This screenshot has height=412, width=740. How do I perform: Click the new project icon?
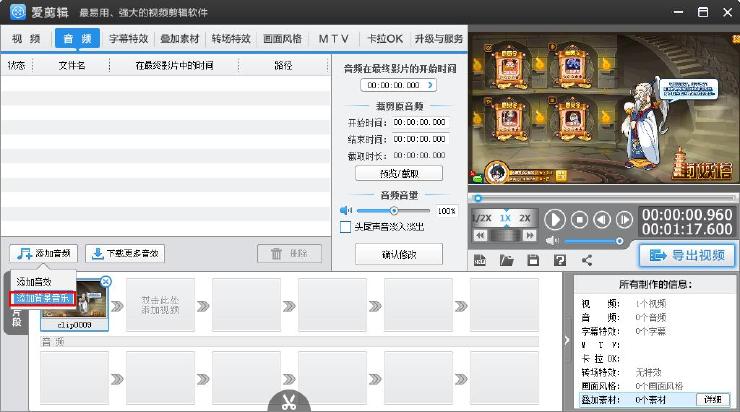coord(480,260)
